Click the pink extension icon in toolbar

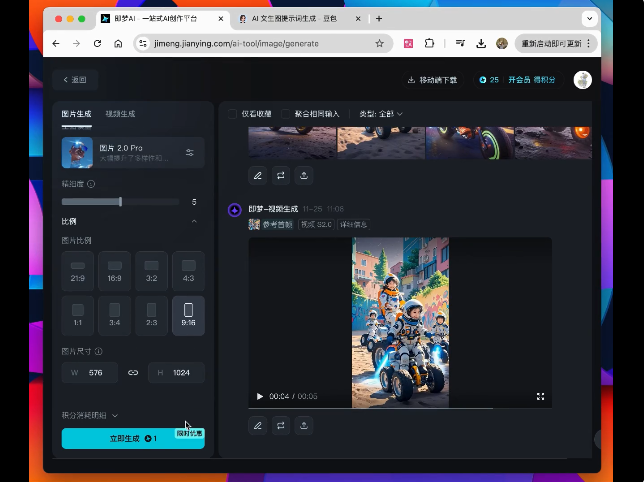click(408, 44)
